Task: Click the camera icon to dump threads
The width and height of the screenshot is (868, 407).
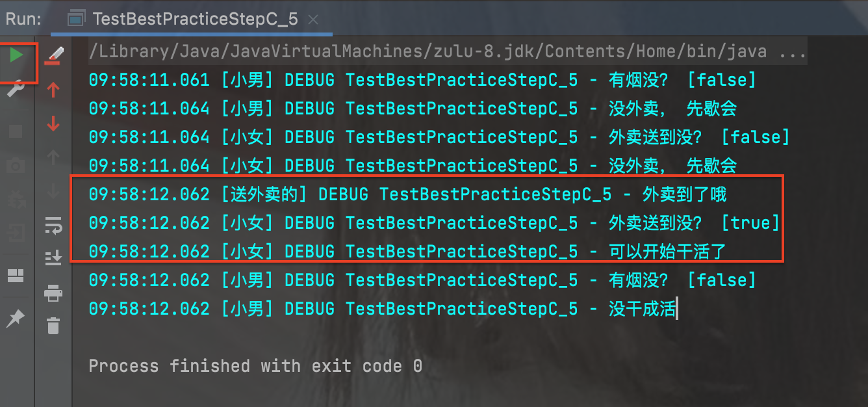Action: pyautogui.click(x=14, y=166)
